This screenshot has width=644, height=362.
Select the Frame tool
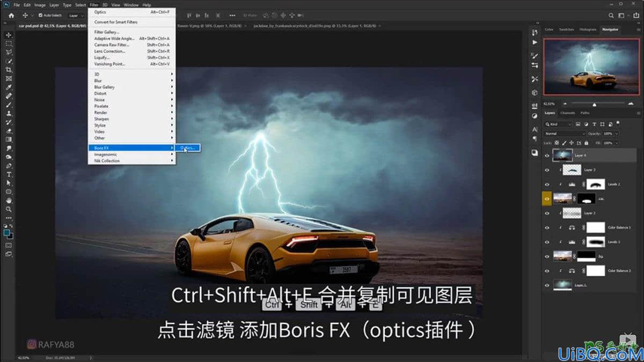tap(9, 78)
